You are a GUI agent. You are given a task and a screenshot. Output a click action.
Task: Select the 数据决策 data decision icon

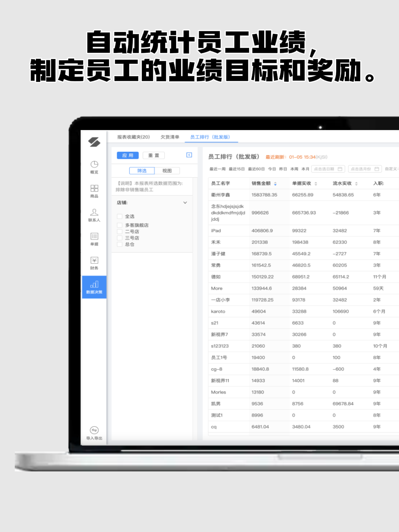click(94, 287)
